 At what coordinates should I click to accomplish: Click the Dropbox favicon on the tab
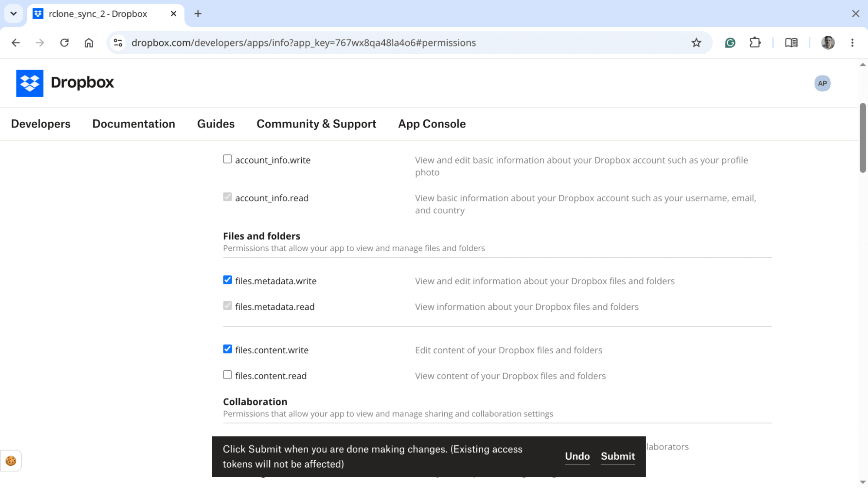38,13
